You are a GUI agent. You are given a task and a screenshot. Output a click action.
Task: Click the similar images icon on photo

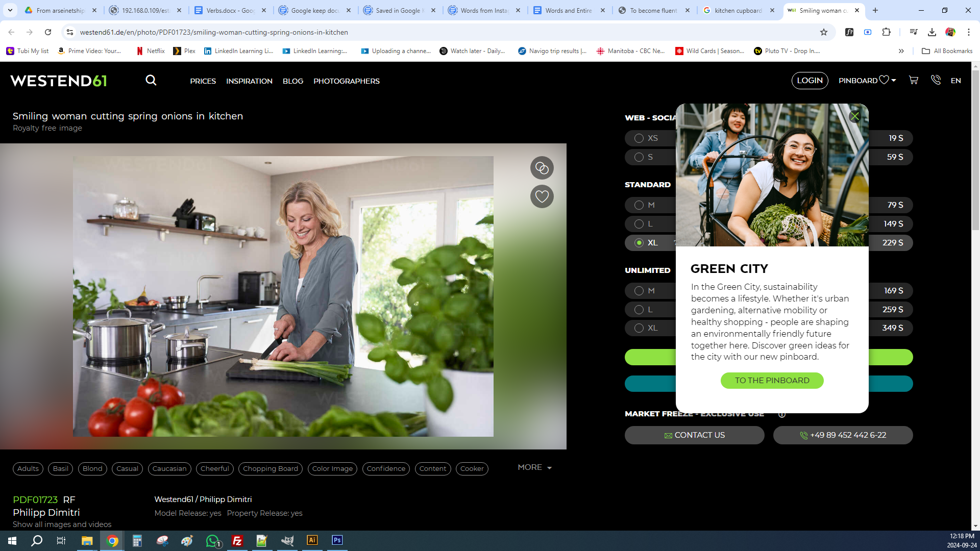542,168
